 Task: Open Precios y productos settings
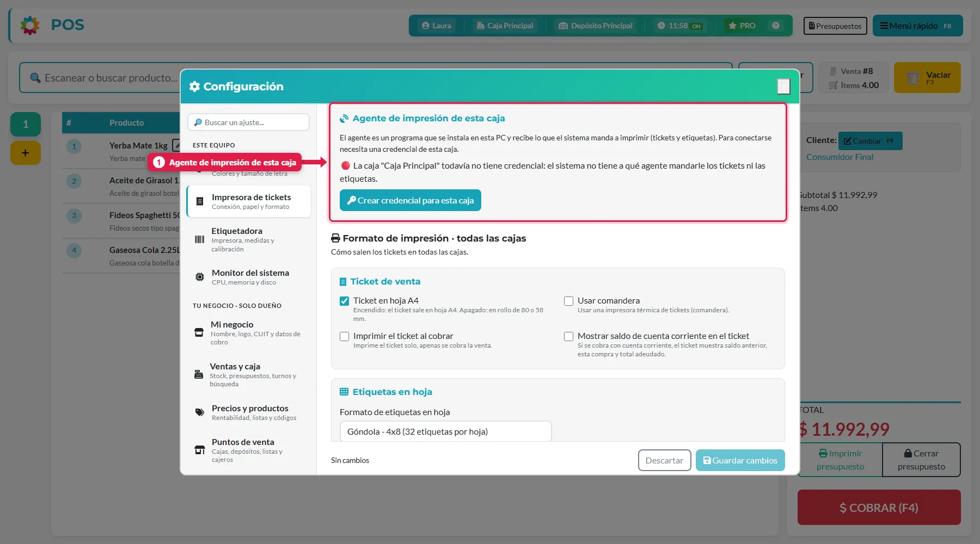tap(249, 412)
